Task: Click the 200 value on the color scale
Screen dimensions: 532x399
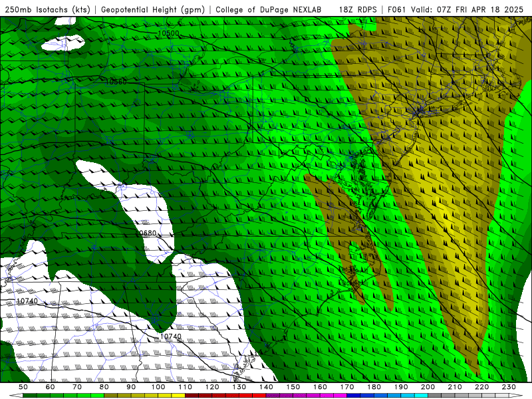Action: [x=428, y=387]
